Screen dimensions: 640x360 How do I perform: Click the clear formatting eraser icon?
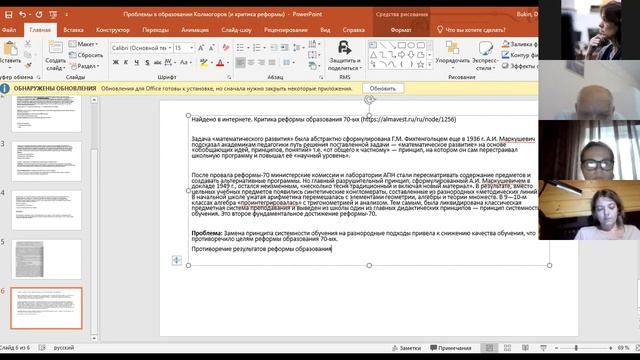[x=226, y=48]
